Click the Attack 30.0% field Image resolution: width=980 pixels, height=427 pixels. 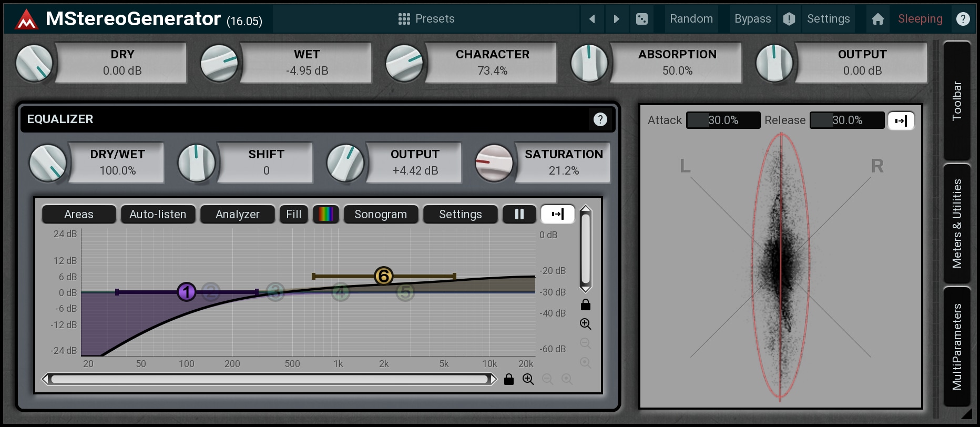[x=723, y=120]
